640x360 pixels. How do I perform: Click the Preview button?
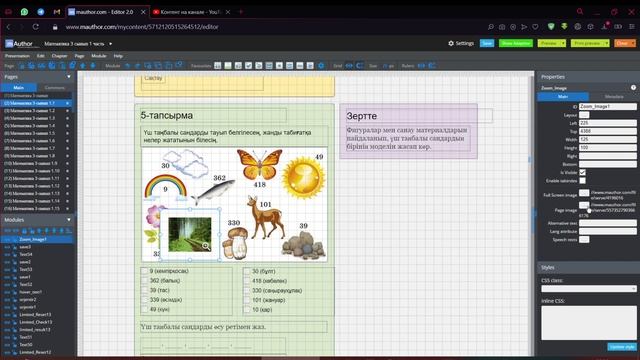coord(549,43)
